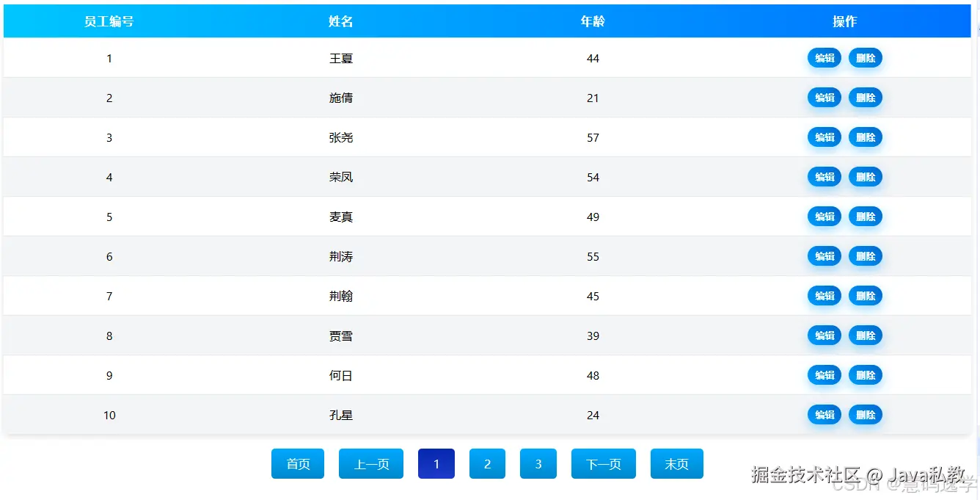This screenshot has width=980, height=500.
Task: Remove employee 麦真 via 删除
Action: coord(866,217)
